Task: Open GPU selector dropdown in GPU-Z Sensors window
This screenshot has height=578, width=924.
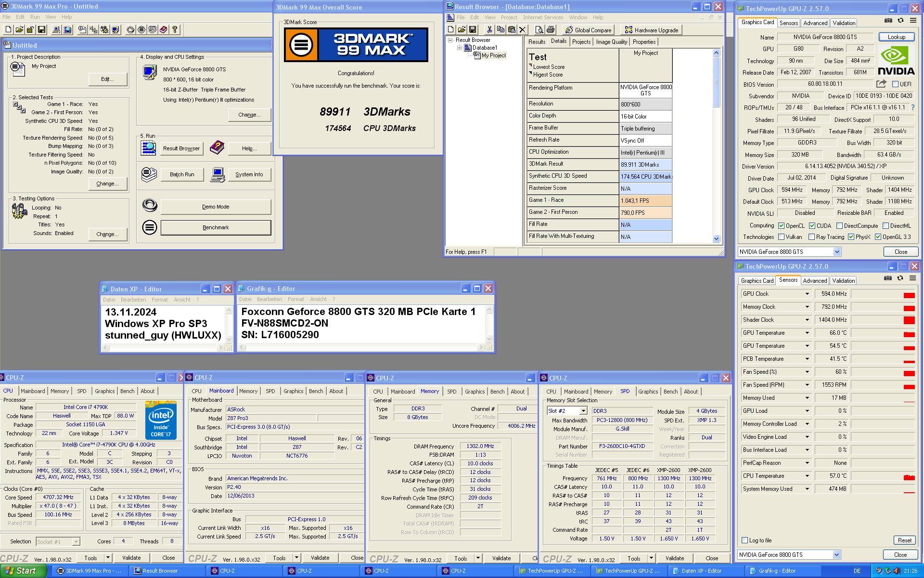Action: tap(836, 554)
